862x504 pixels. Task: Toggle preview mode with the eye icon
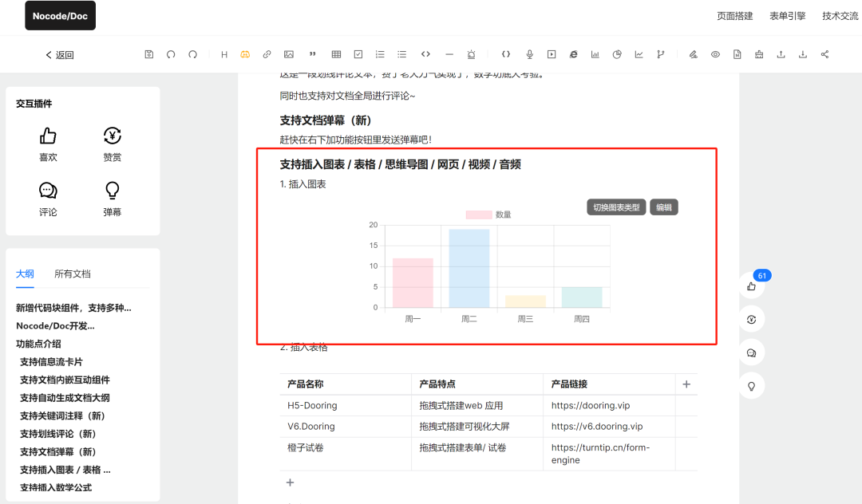coord(715,54)
